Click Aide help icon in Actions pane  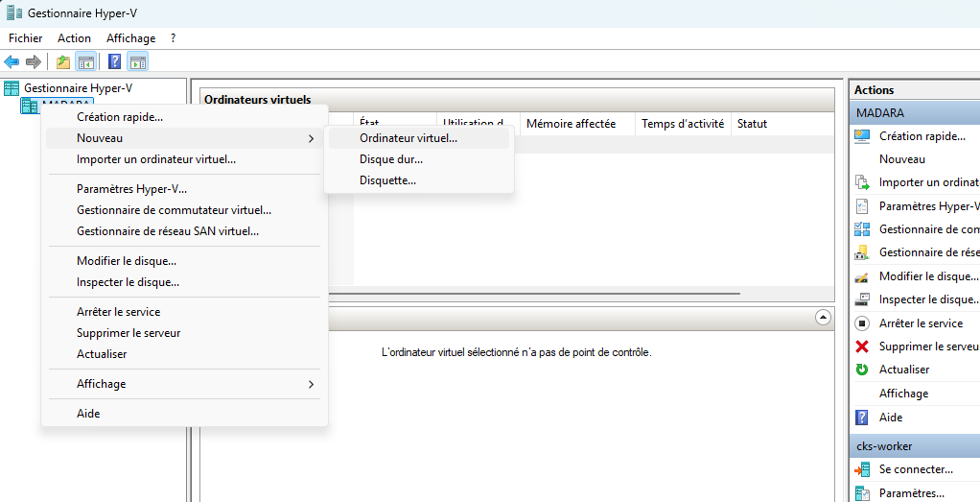pyautogui.click(x=862, y=417)
